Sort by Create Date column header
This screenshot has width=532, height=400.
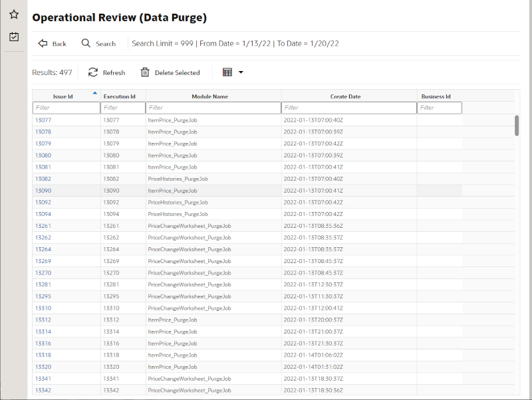(x=345, y=96)
